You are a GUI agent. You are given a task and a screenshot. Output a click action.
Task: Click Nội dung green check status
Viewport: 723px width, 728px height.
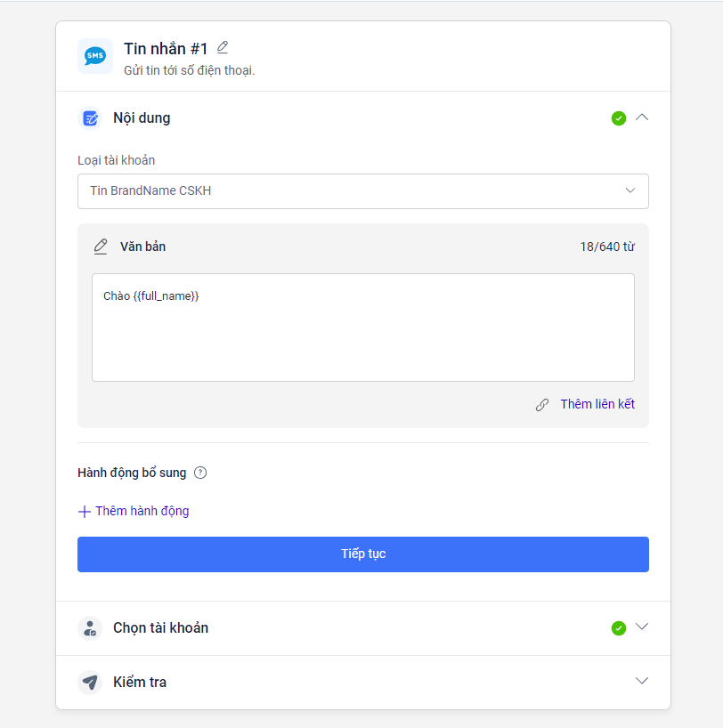click(619, 117)
